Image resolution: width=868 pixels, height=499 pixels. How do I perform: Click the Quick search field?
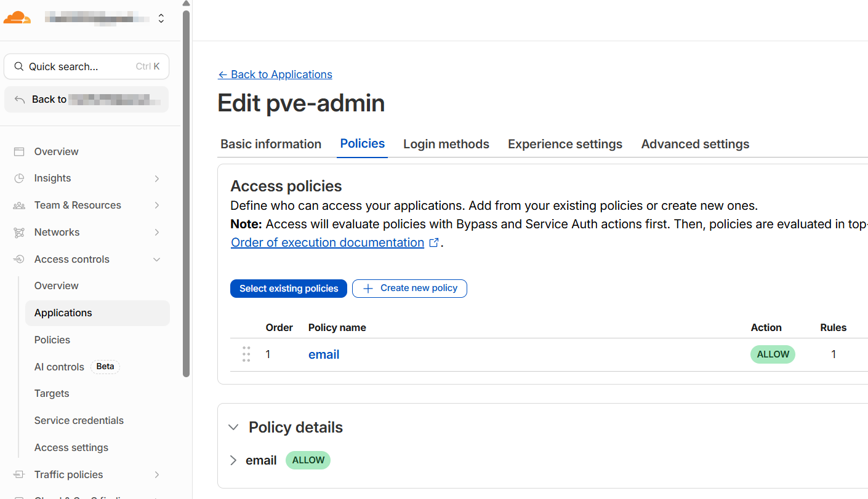click(87, 66)
